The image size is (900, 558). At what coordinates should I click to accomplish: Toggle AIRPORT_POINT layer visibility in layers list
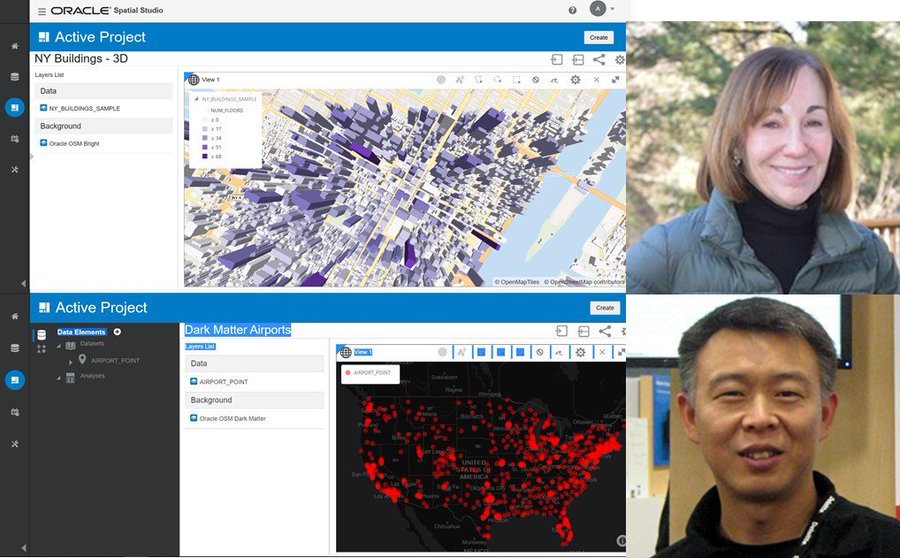point(194,381)
